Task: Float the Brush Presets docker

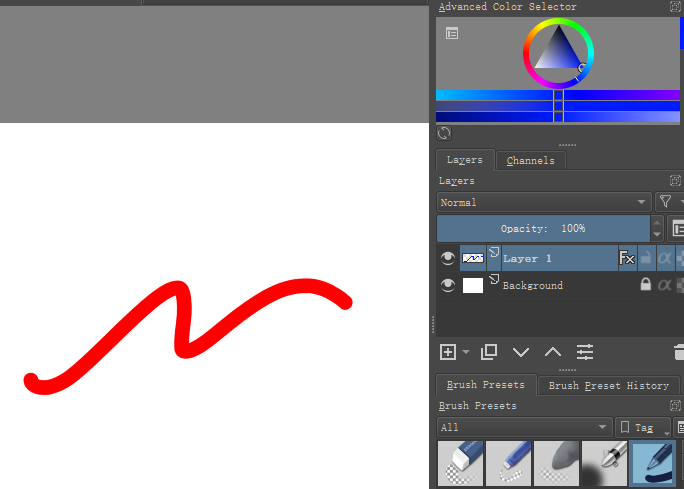Action: point(675,406)
